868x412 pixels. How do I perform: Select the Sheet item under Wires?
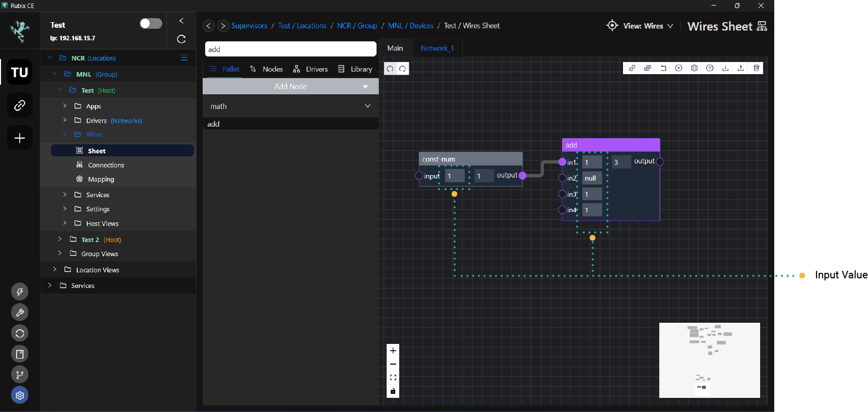122,150
